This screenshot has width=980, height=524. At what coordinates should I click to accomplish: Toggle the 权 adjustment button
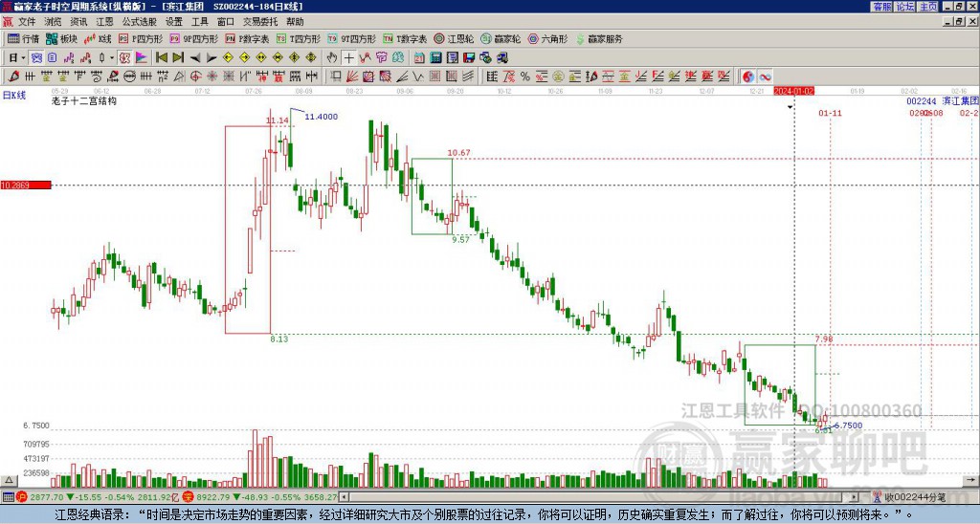(x=124, y=57)
